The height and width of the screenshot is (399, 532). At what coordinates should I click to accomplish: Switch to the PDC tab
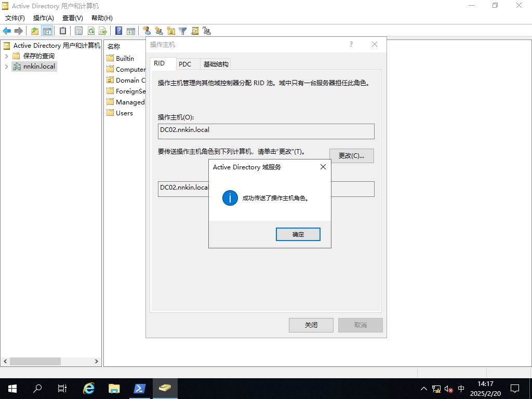click(x=185, y=64)
